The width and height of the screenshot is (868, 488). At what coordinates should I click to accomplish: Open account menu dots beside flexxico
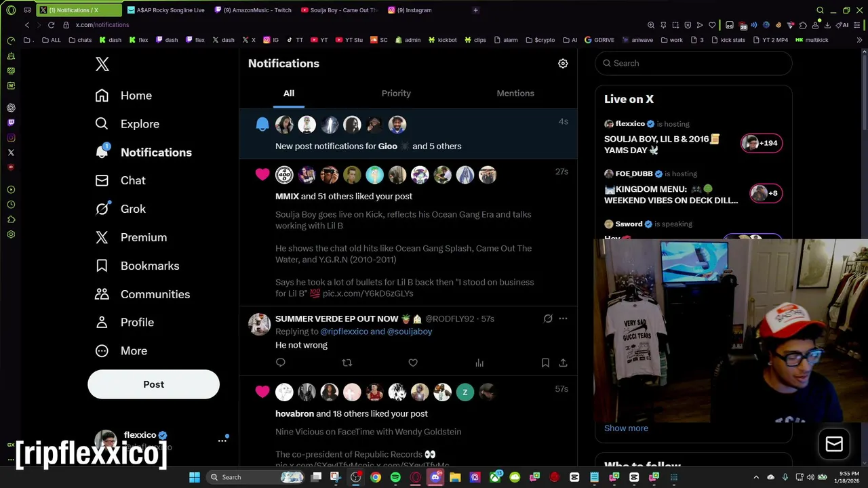222,441
